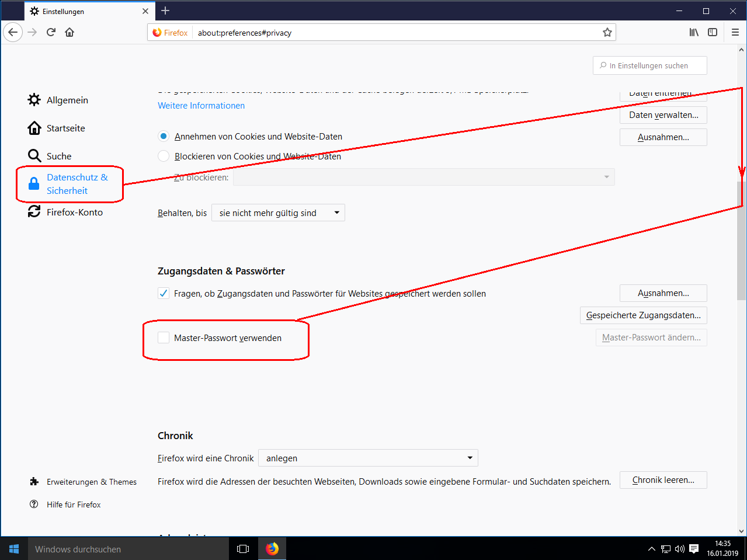Click the home icon in toolbar
The image size is (747, 560).
(70, 32)
